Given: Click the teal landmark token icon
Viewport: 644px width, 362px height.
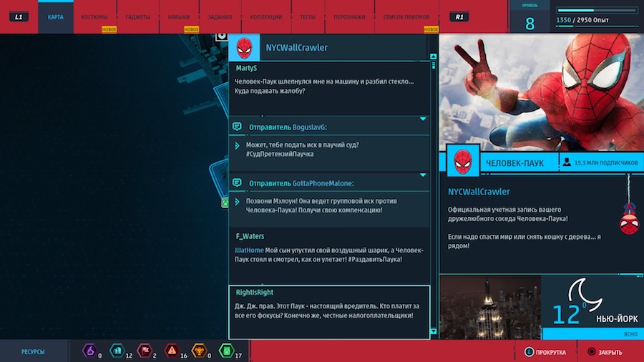Looking at the screenshot, I should coord(117,351).
